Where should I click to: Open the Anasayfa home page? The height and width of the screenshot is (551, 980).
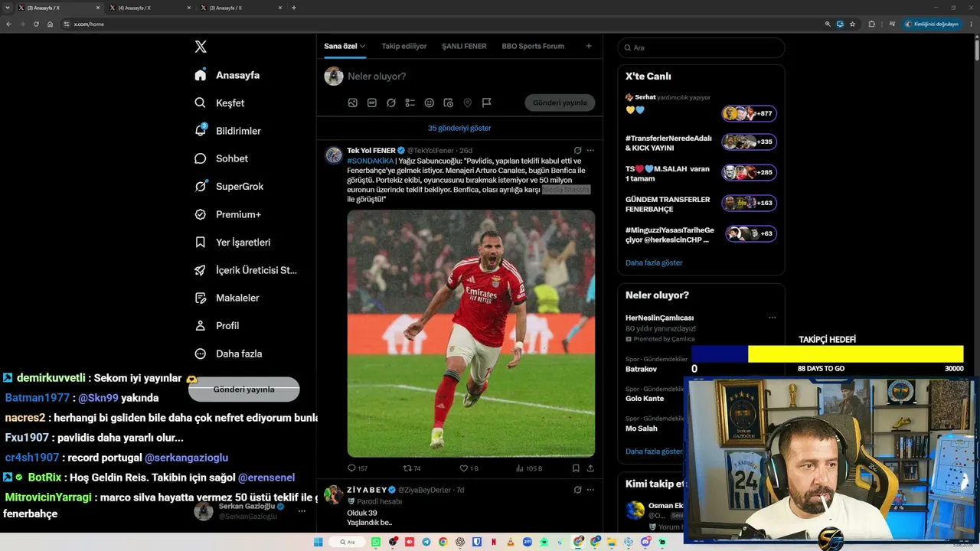227,75
